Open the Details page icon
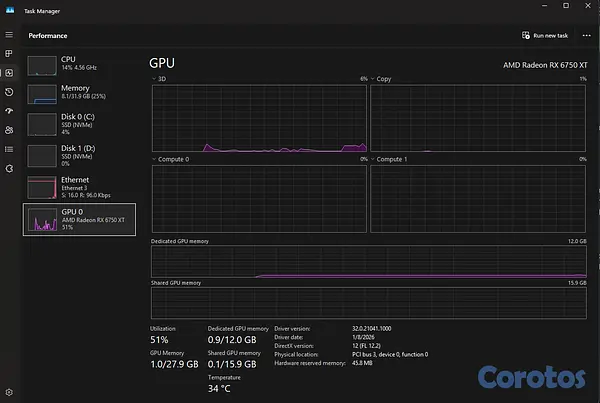600x403 pixels. 9,149
